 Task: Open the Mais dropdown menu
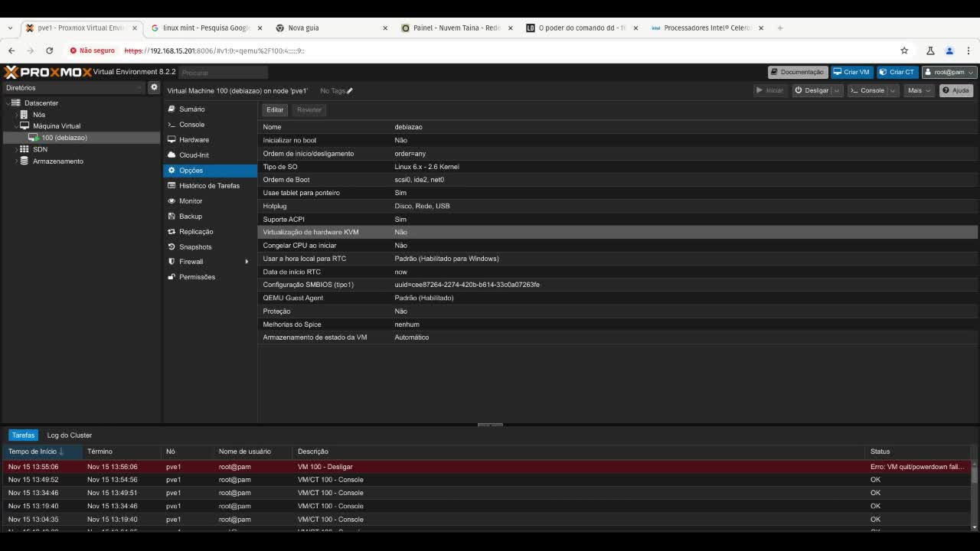tap(918, 90)
